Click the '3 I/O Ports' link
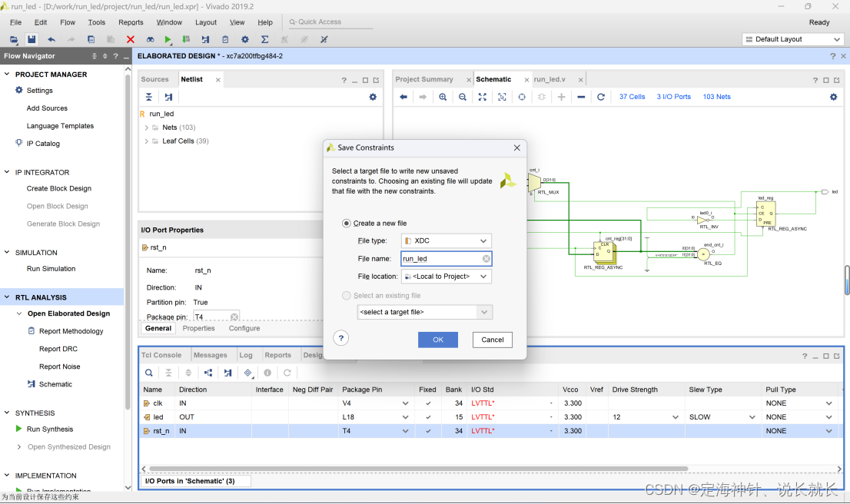The image size is (850, 504). click(674, 97)
